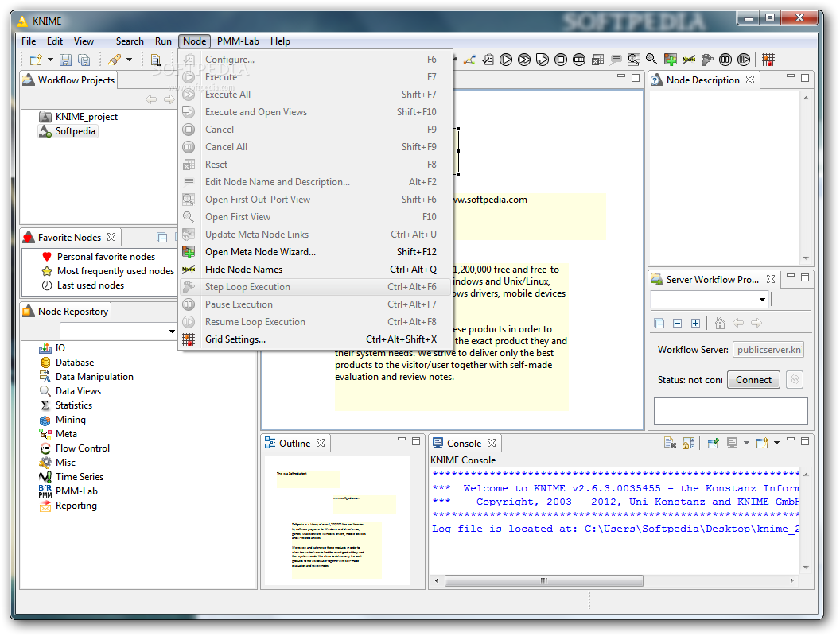Click the Execute All double-arrow toolbar icon

[x=524, y=60]
